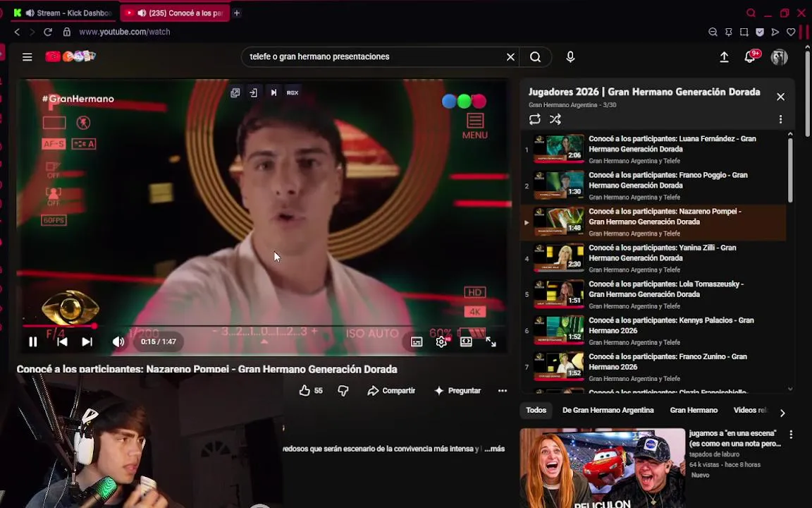This screenshot has height=508, width=812.
Task: Select the Gran Hermano filter chip
Action: pyautogui.click(x=694, y=411)
